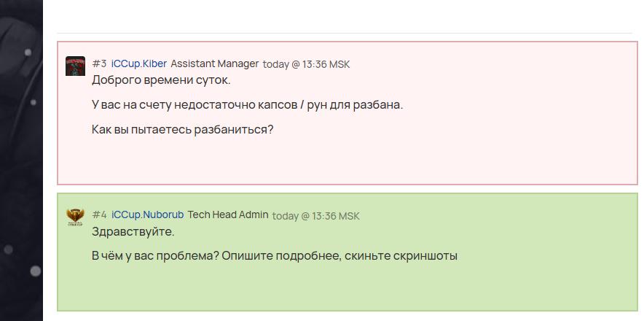
Task: Click the "Здравствуйте." greeting in post #4
Action: (133, 231)
